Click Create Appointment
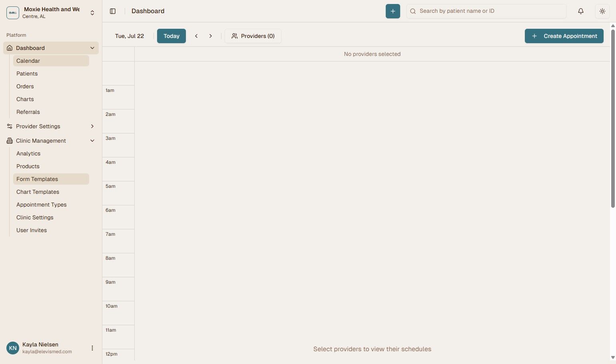Image resolution: width=616 pixels, height=364 pixels. click(564, 36)
